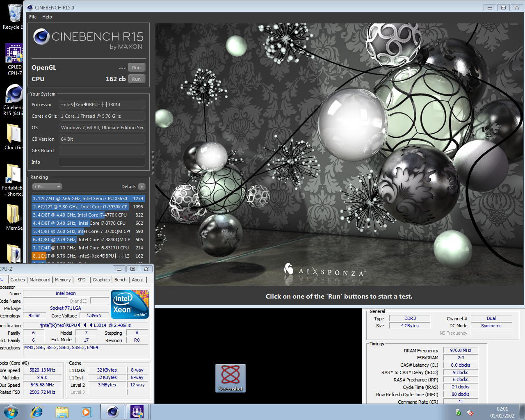Viewport: 525px width, 420px height.
Task: Click the FSB:DRAM ratio value 2:3
Action: [461, 358]
